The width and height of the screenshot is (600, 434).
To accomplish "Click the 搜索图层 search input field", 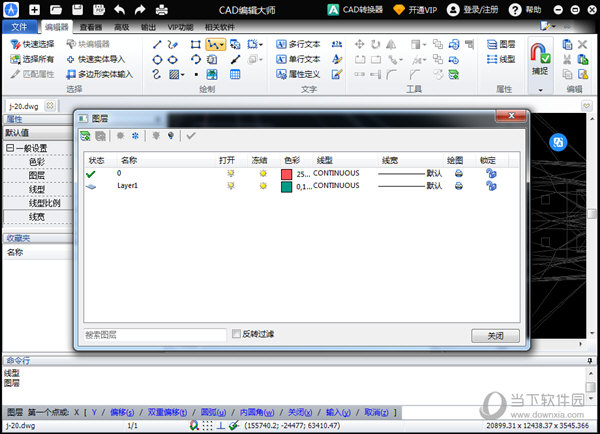I will click(x=155, y=335).
